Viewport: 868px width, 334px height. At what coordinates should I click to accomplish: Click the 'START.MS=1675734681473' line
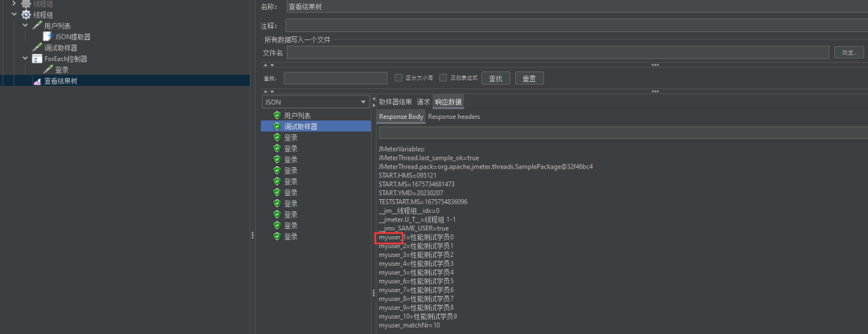coord(416,184)
